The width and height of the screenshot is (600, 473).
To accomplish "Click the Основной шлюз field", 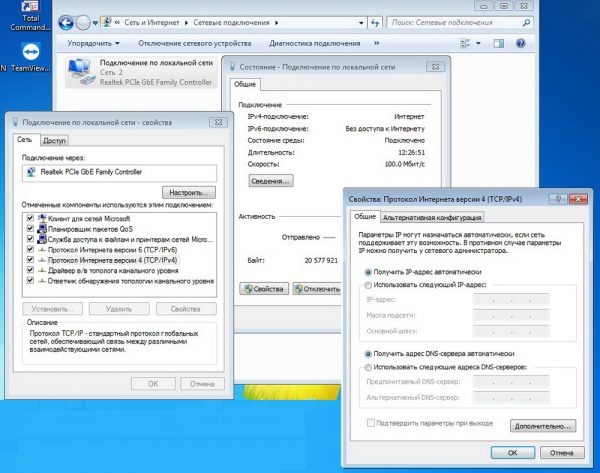I will (x=511, y=331).
